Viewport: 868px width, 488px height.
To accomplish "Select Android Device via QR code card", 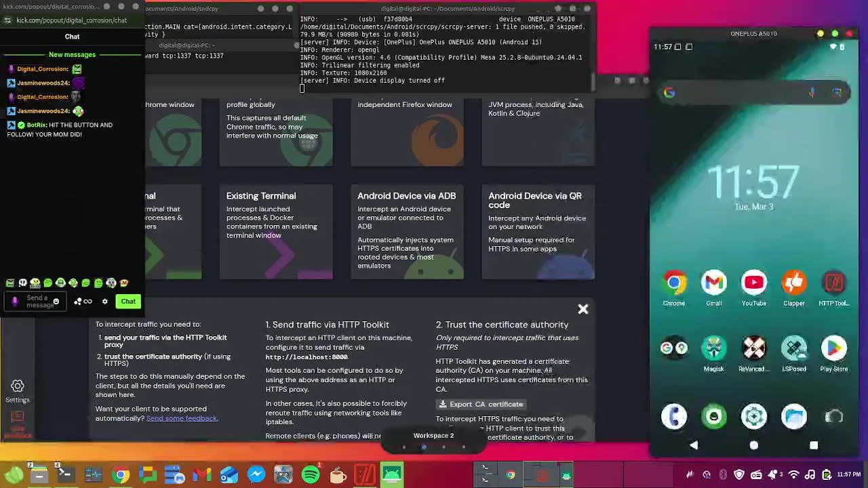I will (538, 230).
